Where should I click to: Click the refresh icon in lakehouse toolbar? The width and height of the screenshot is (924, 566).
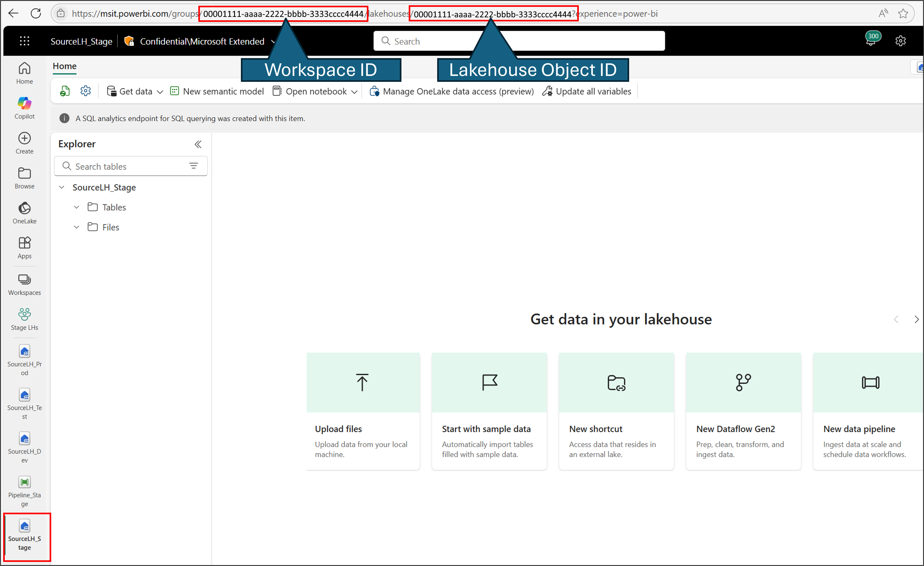(x=64, y=91)
